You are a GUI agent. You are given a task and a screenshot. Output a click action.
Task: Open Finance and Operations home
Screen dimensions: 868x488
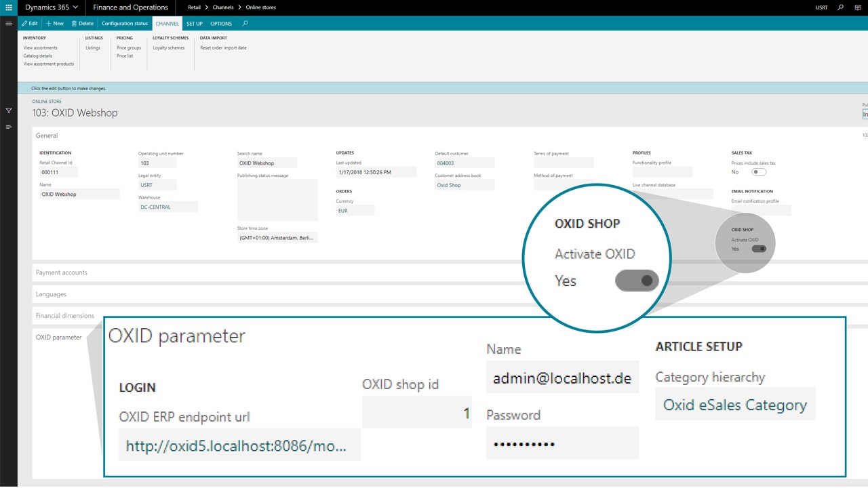coord(130,7)
